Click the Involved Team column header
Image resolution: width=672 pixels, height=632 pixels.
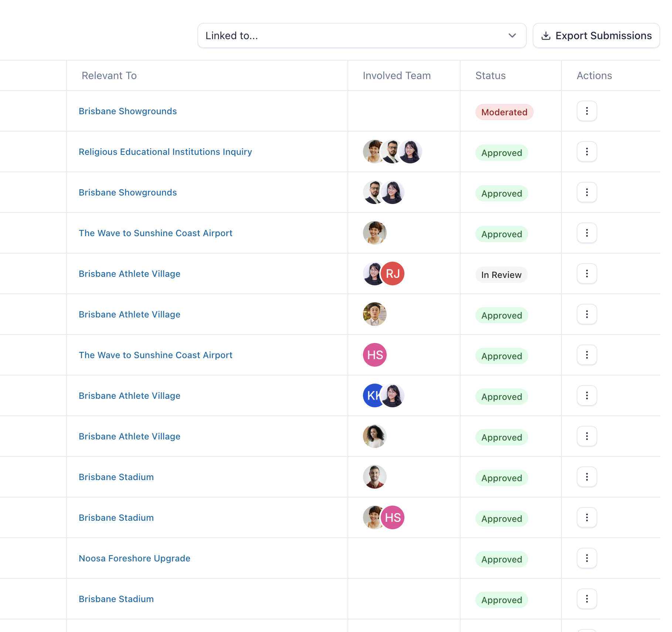pos(397,76)
